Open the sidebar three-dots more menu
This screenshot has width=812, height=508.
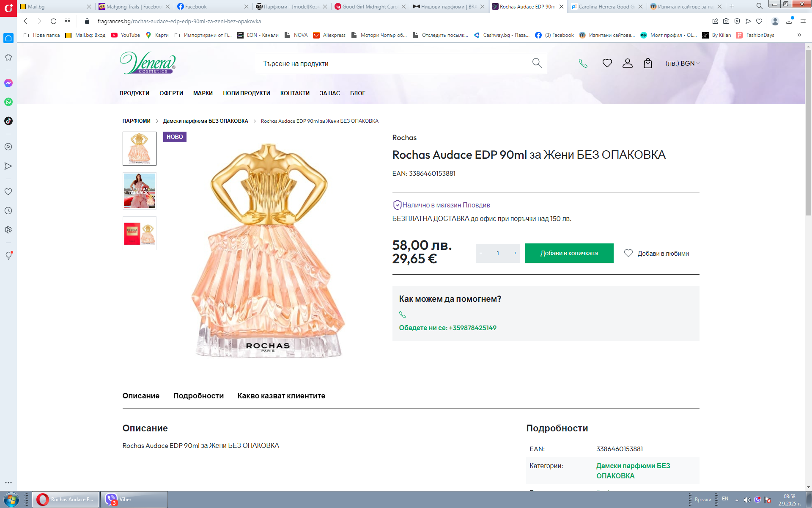[x=8, y=483]
